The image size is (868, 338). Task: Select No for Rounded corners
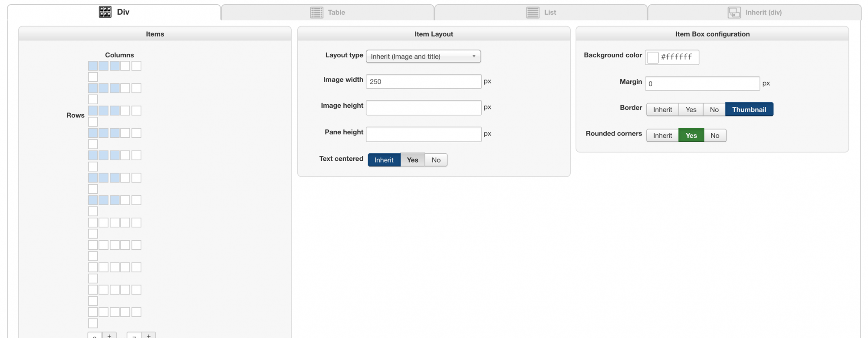coord(715,136)
